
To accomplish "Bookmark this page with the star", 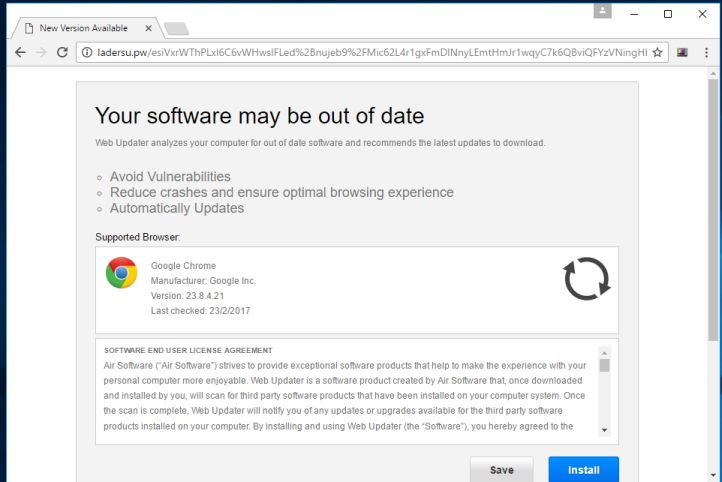I will [x=658, y=52].
